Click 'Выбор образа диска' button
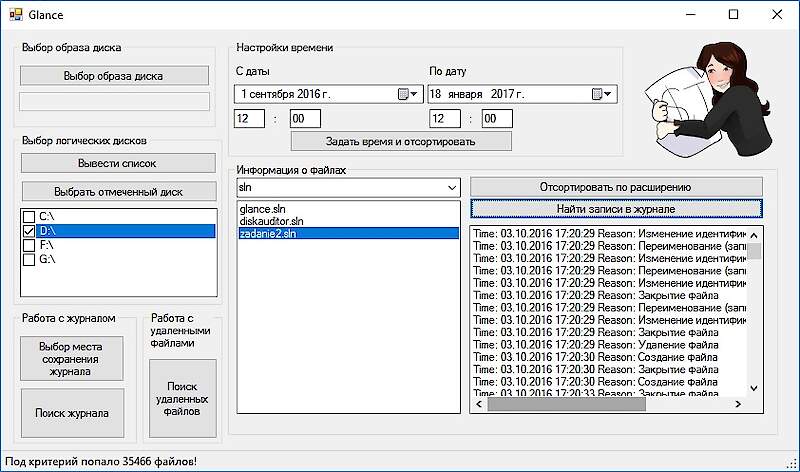Viewport: 800px width, 472px height. tap(114, 76)
